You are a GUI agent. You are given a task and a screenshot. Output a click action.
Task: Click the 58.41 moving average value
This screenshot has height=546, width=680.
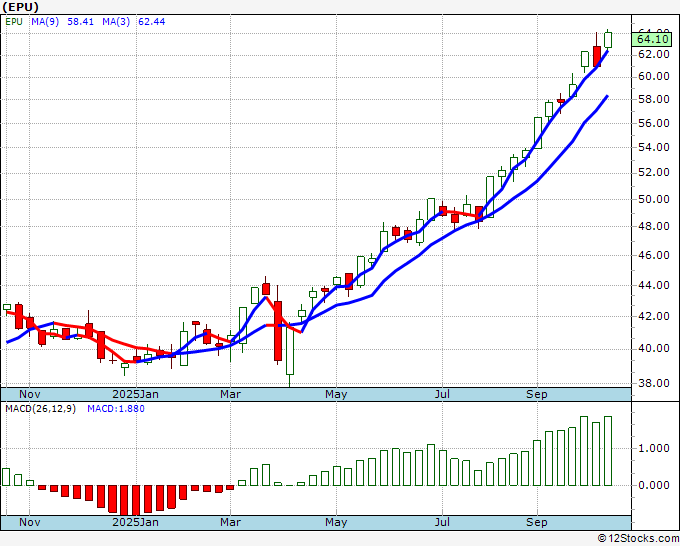tap(80, 22)
